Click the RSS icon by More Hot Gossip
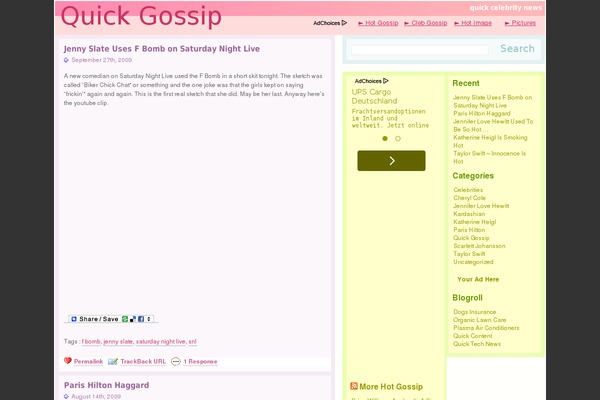This screenshot has width=600, height=400. pos(354,386)
